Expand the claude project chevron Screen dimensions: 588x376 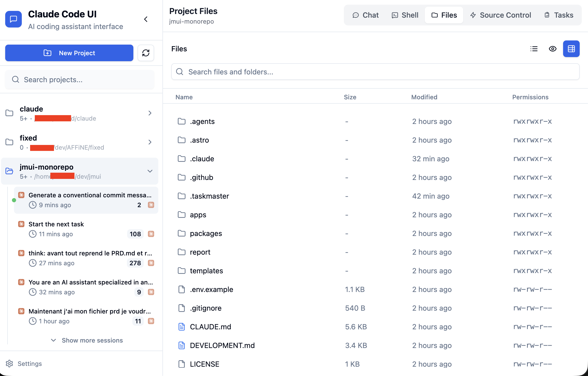pos(150,113)
